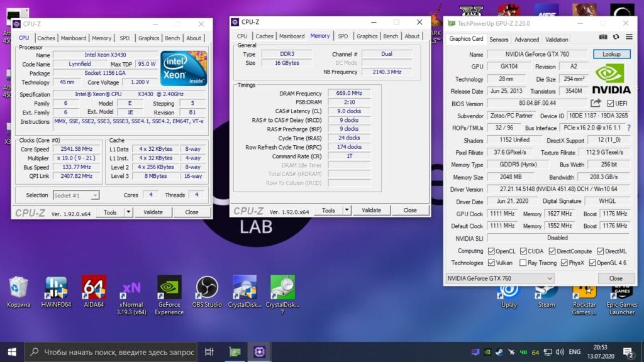Image resolution: width=644 pixels, height=362 pixels.
Task: Switch to Caches tab in left CPU-Z
Action: click(x=46, y=38)
